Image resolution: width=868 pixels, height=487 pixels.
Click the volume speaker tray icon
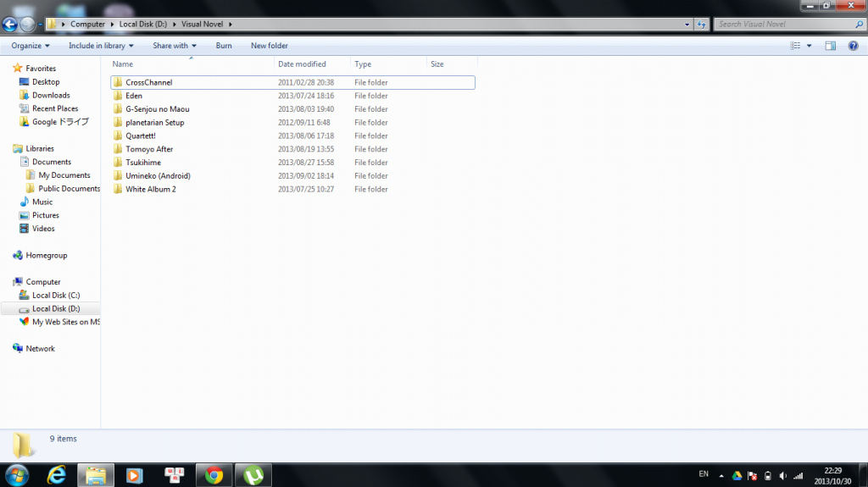click(x=782, y=475)
